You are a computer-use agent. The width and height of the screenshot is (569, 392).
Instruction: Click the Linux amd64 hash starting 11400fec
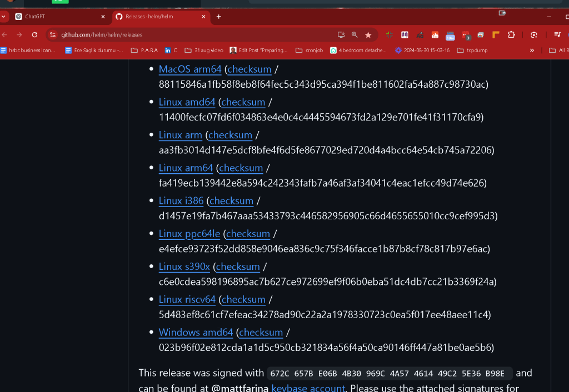click(321, 117)
